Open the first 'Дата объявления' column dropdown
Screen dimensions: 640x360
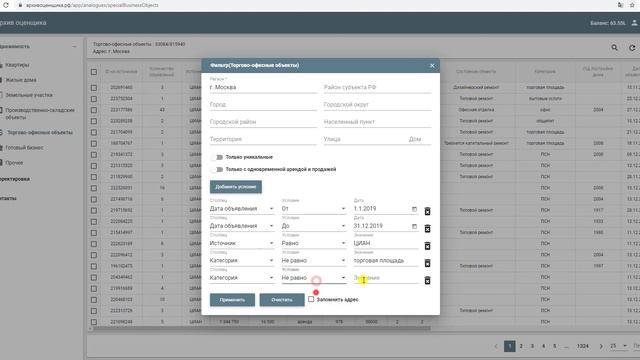click(x=242, y=209)
